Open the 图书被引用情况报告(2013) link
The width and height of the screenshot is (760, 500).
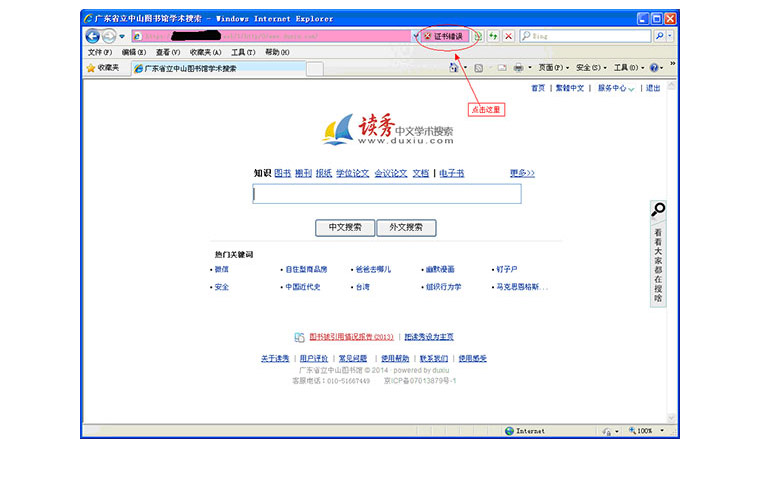click(351, 337)
